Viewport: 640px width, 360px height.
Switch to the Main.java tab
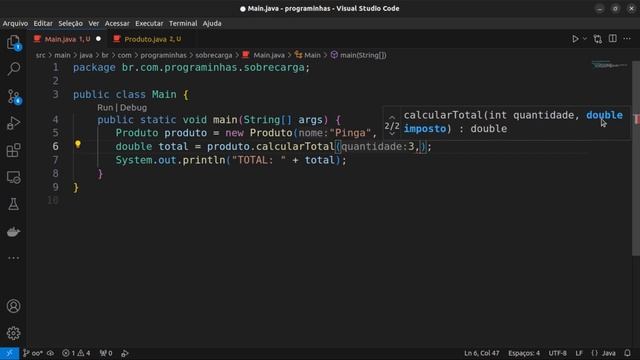(x=67, y=39)
